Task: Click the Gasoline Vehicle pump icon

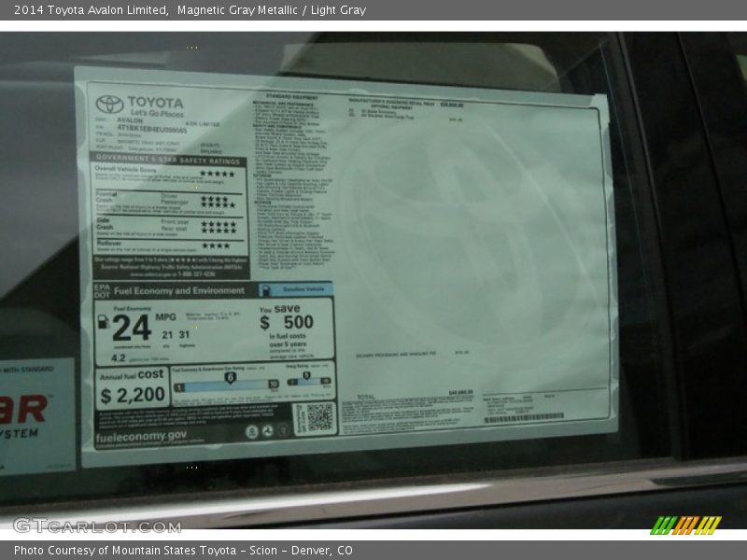Action: [x=266, y=290]
